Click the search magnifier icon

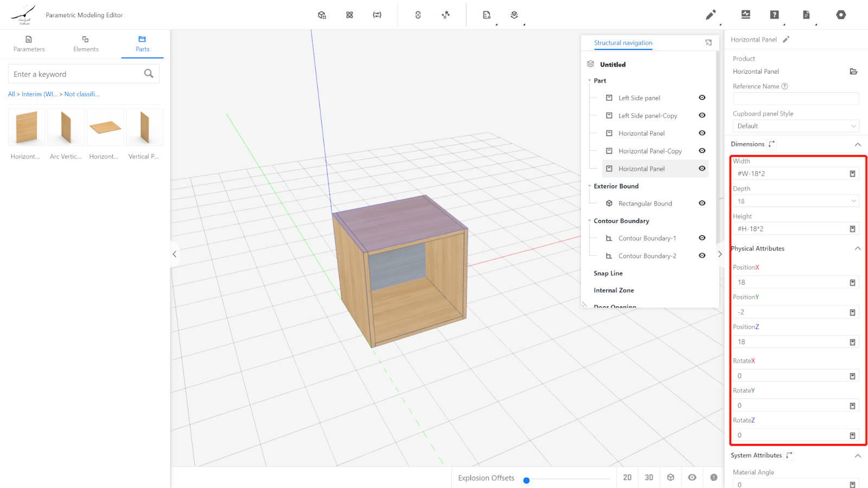[x=149, y=74]
